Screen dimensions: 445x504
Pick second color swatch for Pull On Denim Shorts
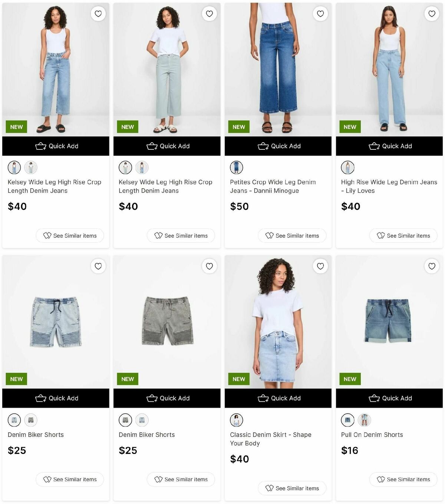364,420
